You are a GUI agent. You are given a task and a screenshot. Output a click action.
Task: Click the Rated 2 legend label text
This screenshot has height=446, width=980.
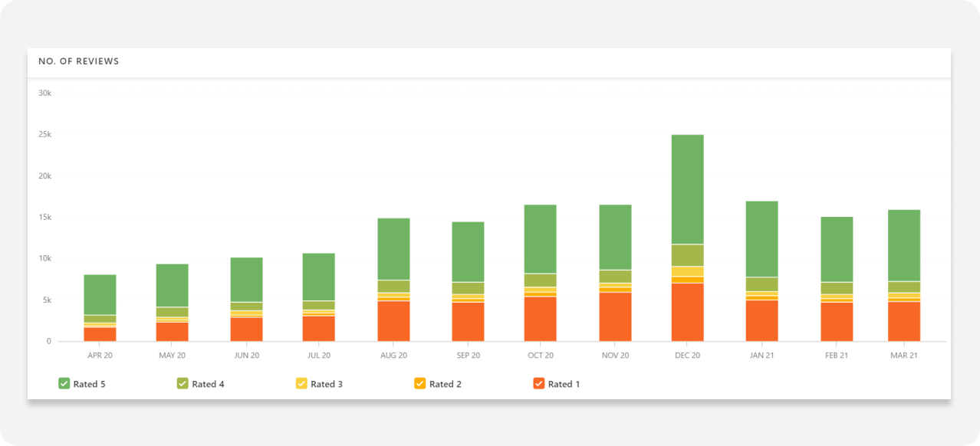point(445,384)
